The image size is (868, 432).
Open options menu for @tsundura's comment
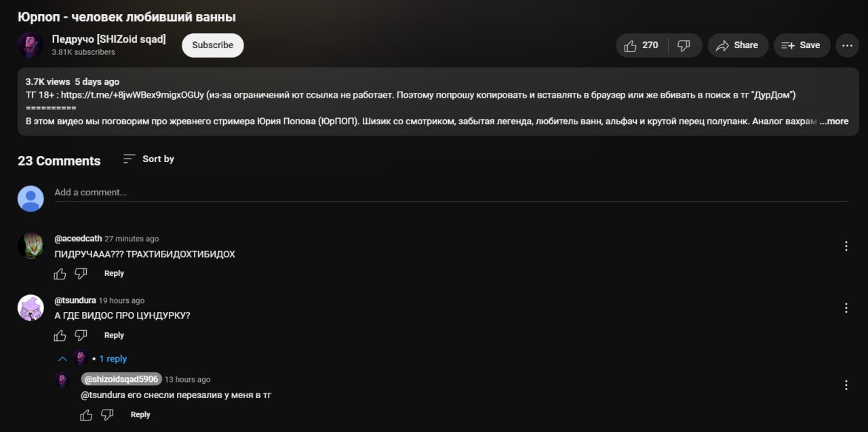pos(846,308)
